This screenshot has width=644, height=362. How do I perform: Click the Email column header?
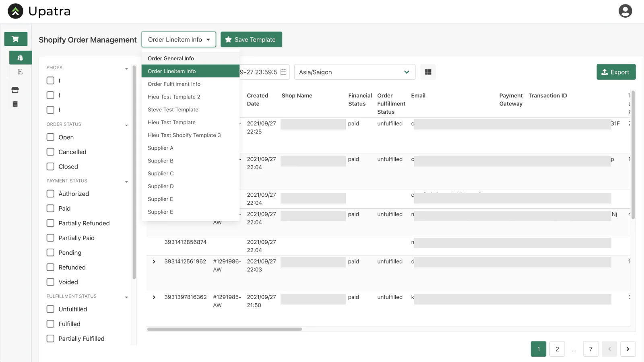point(418,96)
